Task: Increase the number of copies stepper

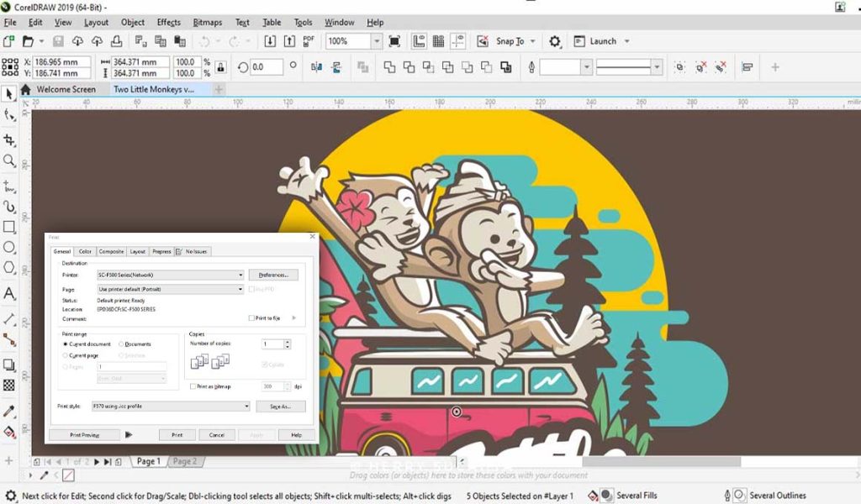Action: [288, 342]
